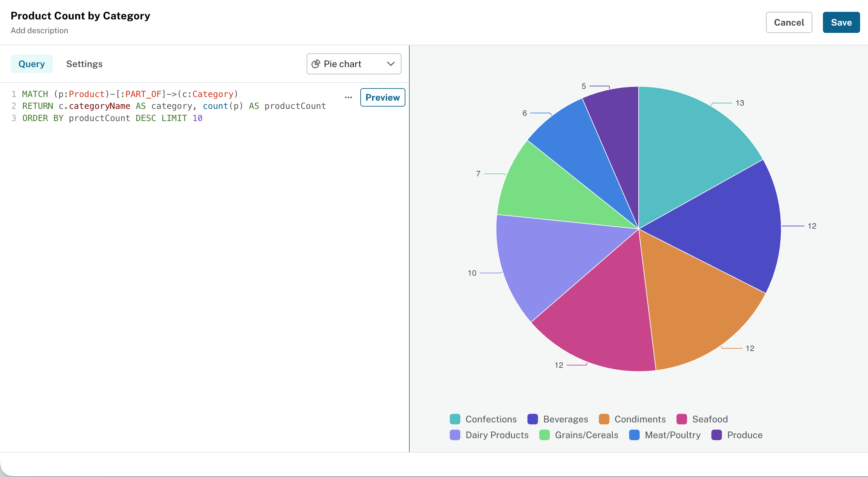Click the value label 7 on the chart
Viewport: 868px width, 477px height.
tap(478, 174)
